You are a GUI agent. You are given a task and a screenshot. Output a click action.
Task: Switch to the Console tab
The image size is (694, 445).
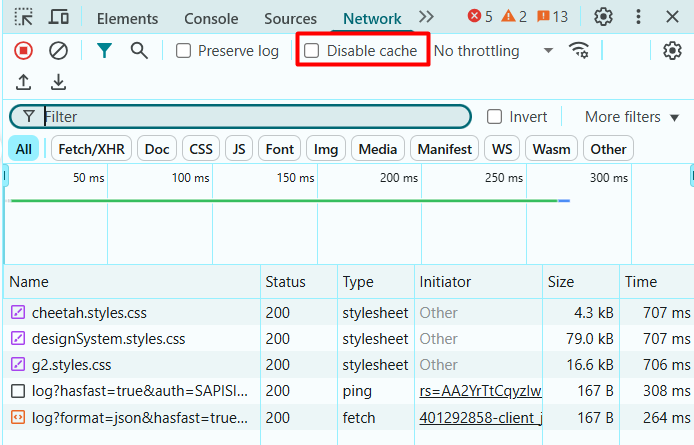[211, 19]
